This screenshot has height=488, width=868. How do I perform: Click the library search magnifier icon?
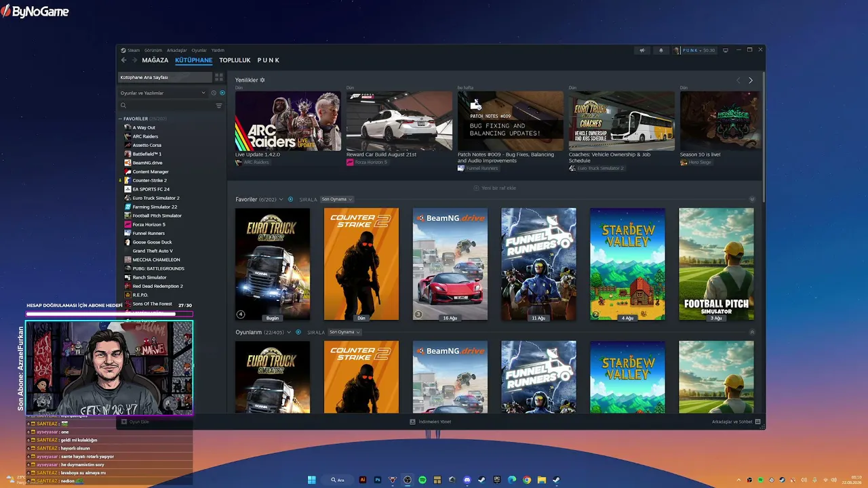[123, 106]
